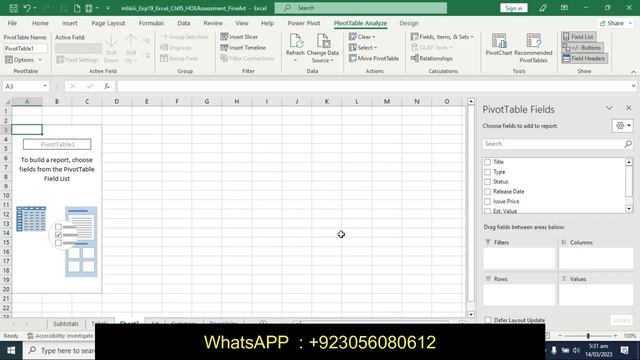This screenshot has height=360, width=640.
Task: Toggle the Field List button
Action: (x=578, y=37)
